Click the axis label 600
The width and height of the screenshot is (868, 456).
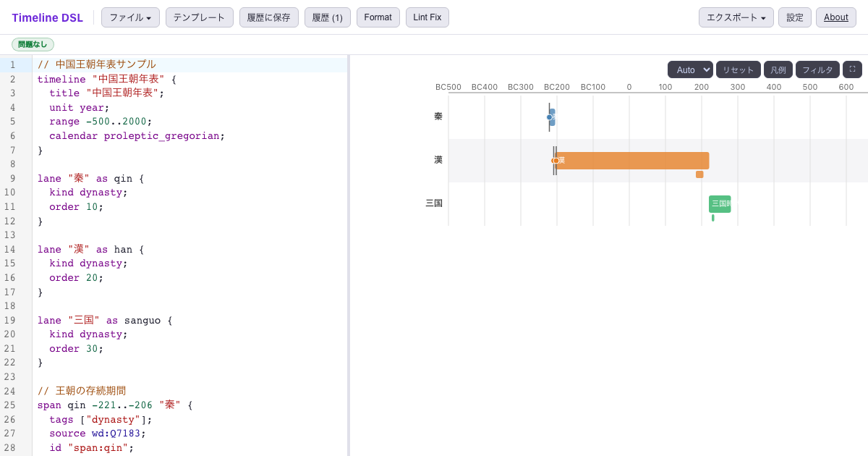pos(846,87)
